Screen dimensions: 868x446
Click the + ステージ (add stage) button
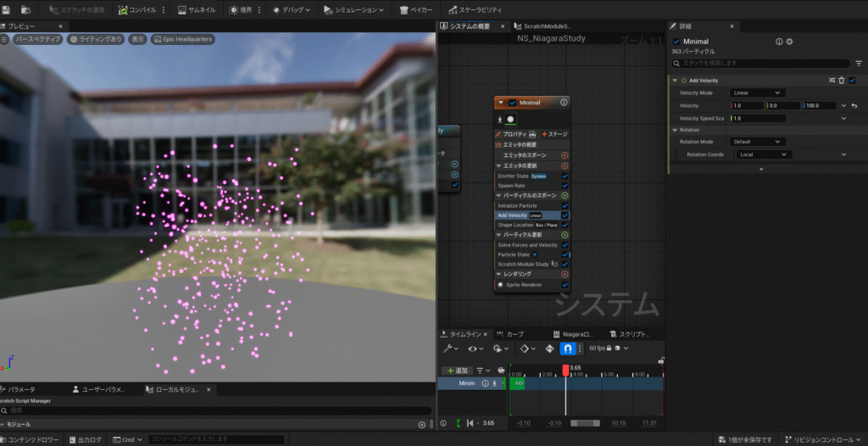pos(554,134)
